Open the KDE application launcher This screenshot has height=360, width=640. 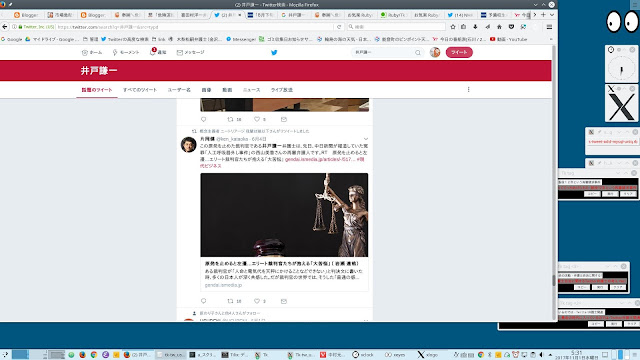pyautogui.click(x=5, y=355)
